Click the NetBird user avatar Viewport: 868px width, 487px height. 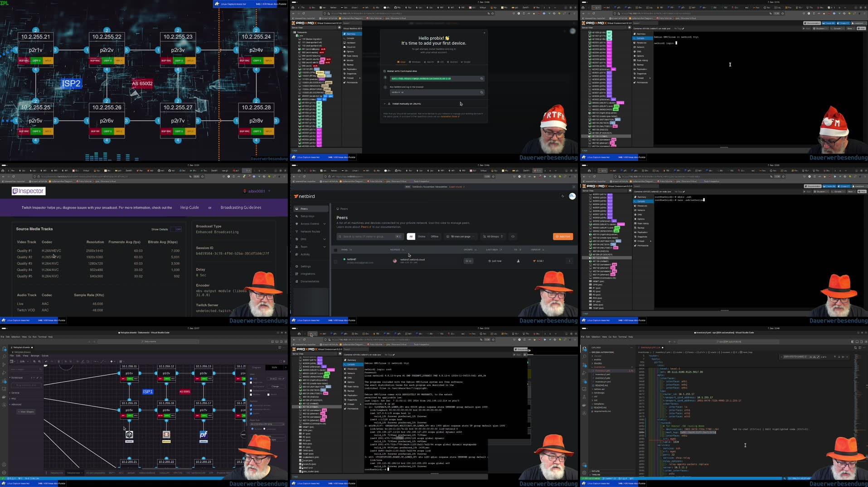572,196
